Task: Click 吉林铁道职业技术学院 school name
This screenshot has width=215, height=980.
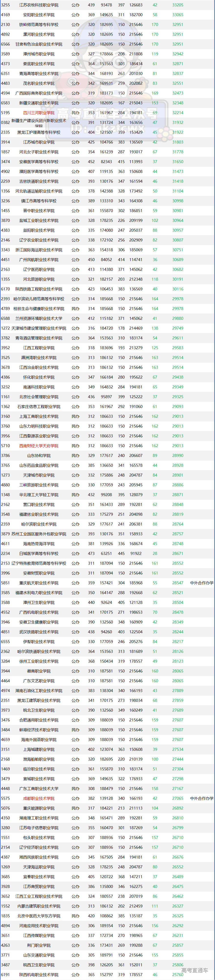Action: coord(39,181)
